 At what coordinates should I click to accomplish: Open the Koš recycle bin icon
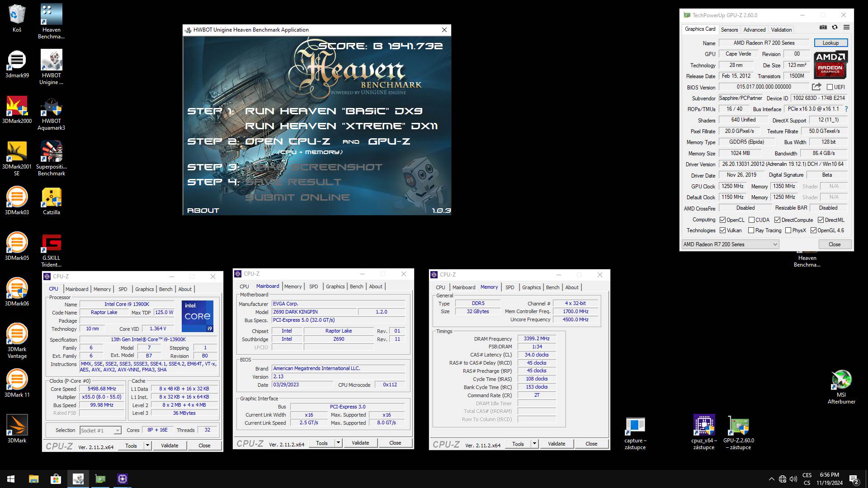pos(17,18)
